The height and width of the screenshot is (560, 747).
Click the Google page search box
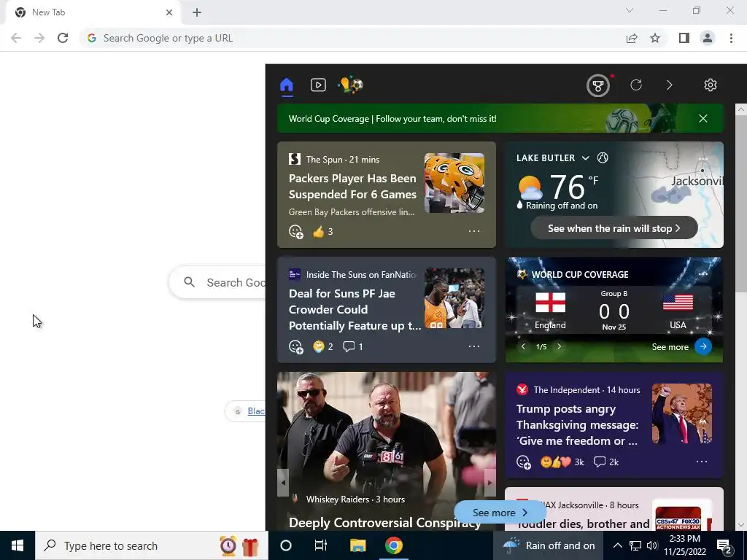[217, 282]
